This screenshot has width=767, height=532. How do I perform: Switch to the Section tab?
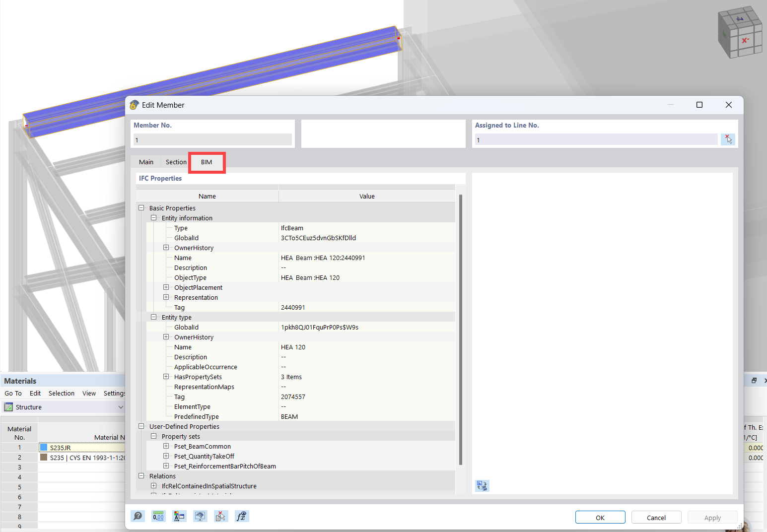(x=176, y=162)
